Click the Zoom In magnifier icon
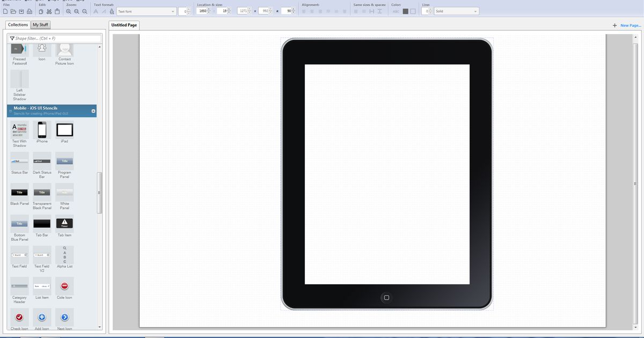The height and width of the screenshot is (338, 644). point(69,11)
